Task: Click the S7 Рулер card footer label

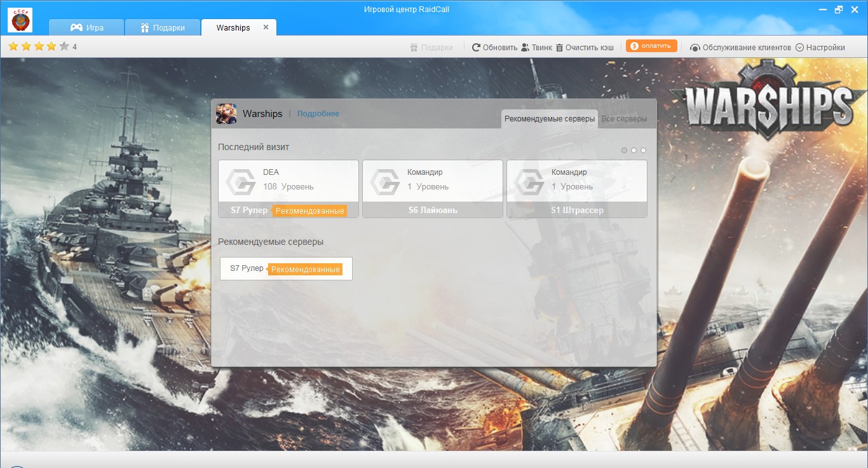Action: [249, 210]
